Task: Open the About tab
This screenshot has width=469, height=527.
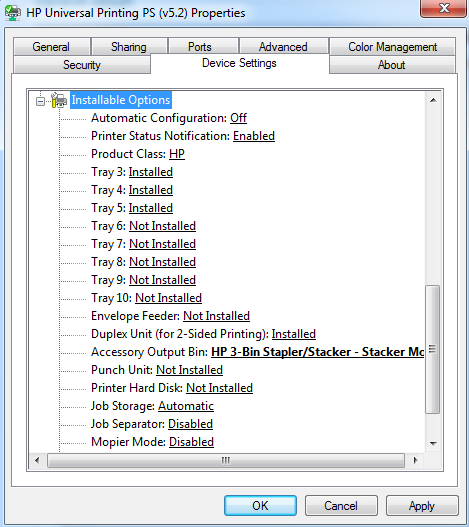Action: click(x=392, y=65)
